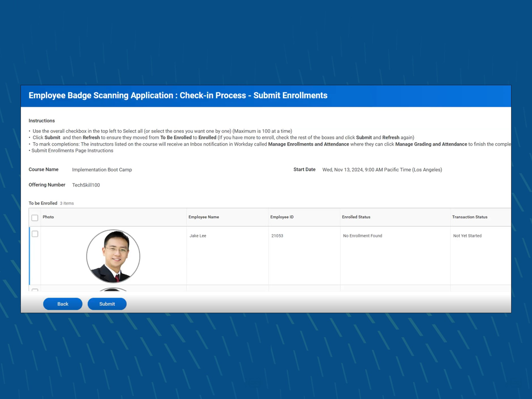Image resolution: width=532 pixels, height=399 pixels.
Task: Open Jake Lee's profile photo
Action: [x=112, y=256]
